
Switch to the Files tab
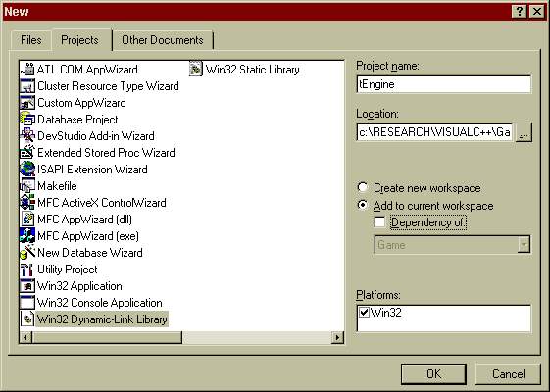pos(31,40)
